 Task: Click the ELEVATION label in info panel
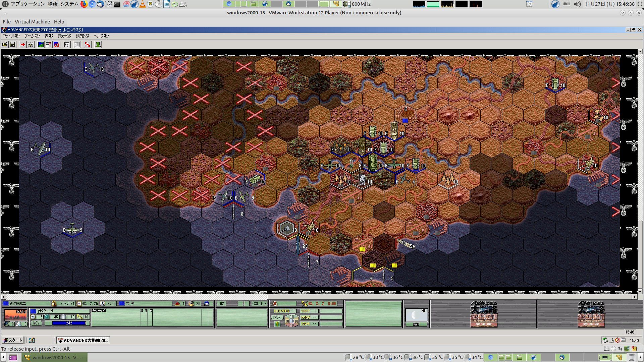pos(282,311)
